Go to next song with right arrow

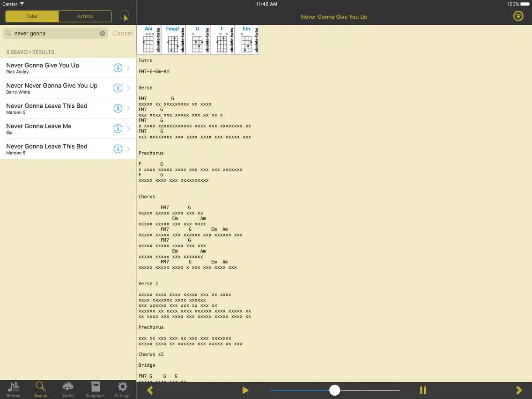(518, 390)
